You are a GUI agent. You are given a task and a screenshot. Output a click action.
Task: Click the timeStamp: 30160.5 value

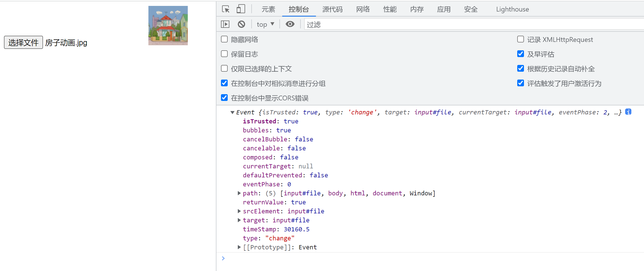pos(297,229)
